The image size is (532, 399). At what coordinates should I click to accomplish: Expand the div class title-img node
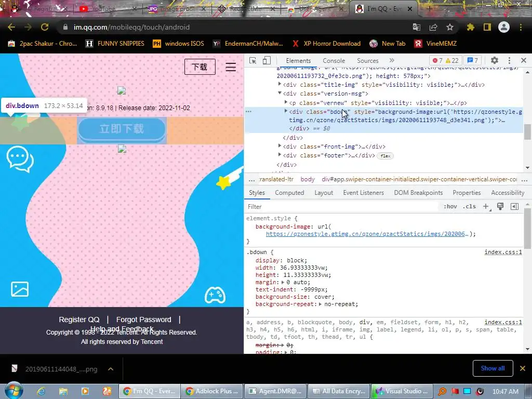(x=280, y=84)
